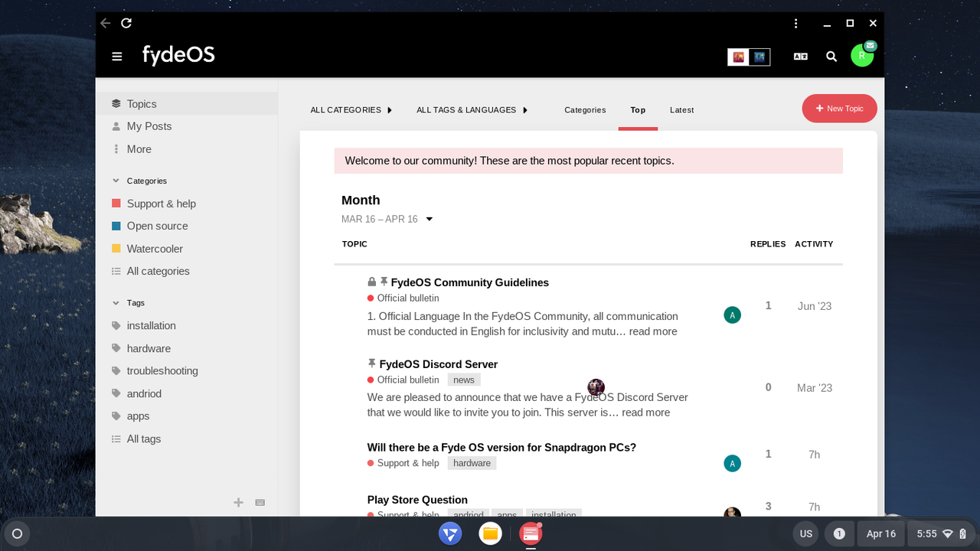
Task: Click the Jun '23 activity date
Action: 814,306
